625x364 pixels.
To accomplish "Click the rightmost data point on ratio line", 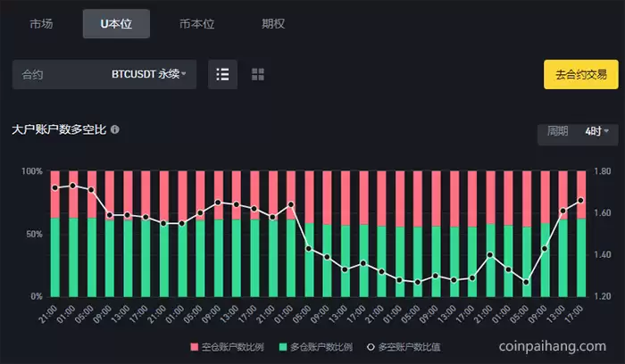I will (x=581, y=200).
